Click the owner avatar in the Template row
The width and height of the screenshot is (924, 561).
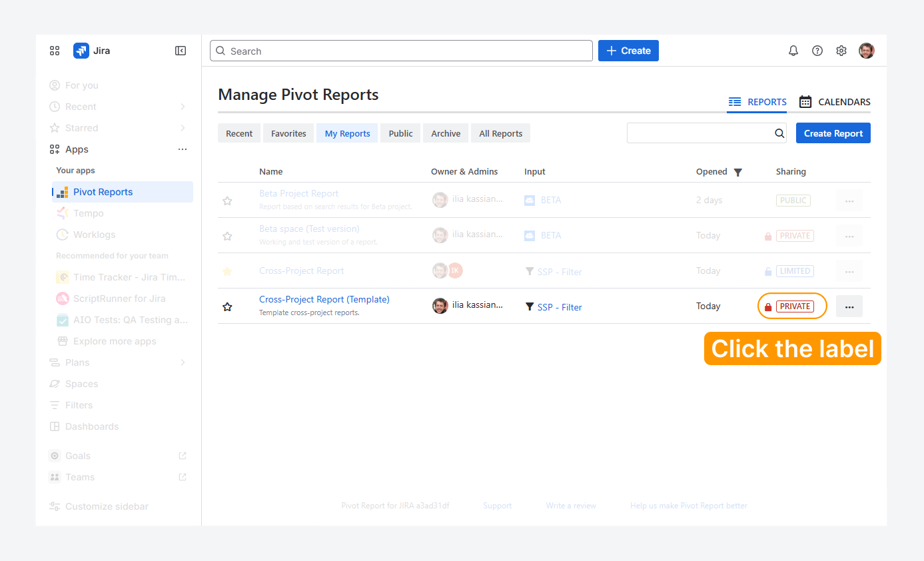tap(440, 306)
